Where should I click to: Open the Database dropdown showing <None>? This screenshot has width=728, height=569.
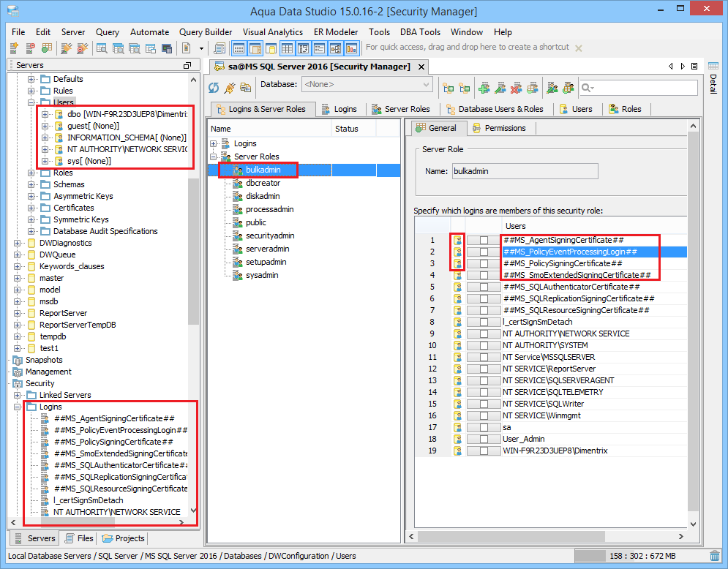367,84
